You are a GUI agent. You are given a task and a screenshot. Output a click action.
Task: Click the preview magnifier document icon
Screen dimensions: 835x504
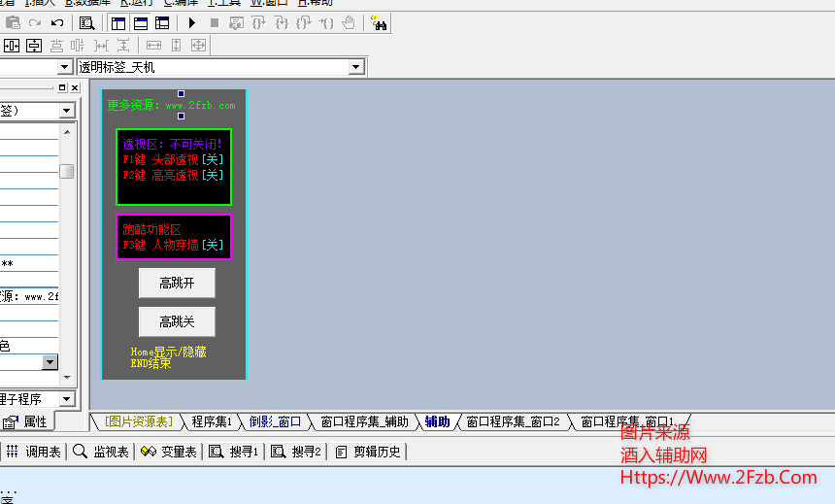(87, 22)
